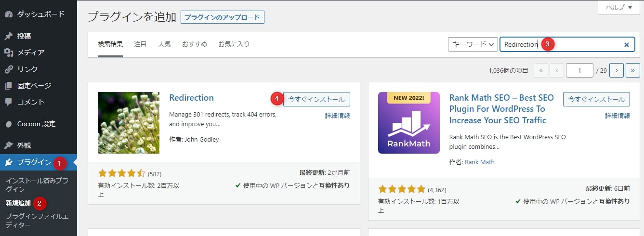This screenshot has width=644, height=236.
Task: Switch to お気に入り tab
Action: pyautogui.click(x=234, y=44)
